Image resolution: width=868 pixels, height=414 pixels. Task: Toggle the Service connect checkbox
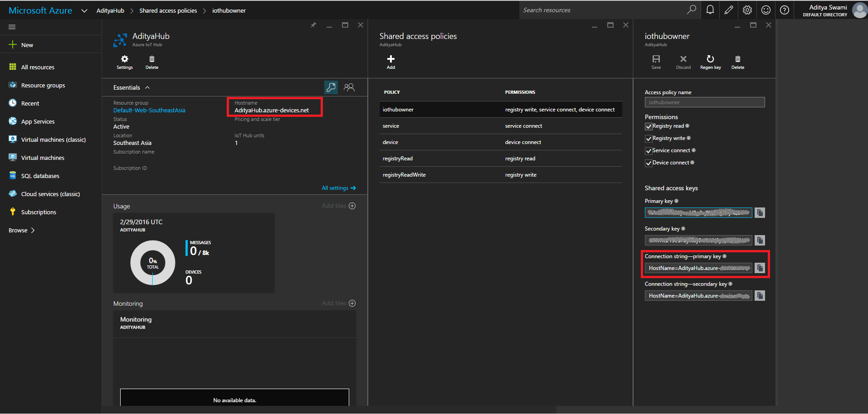649,151
